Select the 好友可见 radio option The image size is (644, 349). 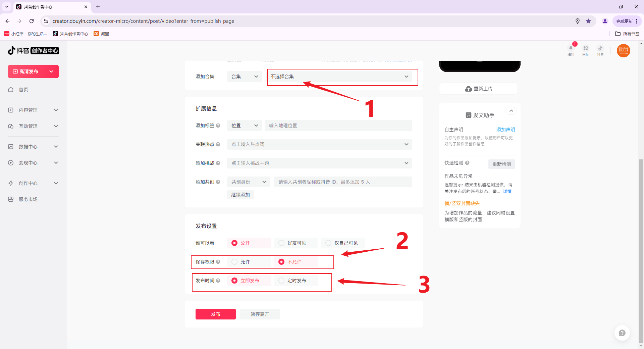281,243
